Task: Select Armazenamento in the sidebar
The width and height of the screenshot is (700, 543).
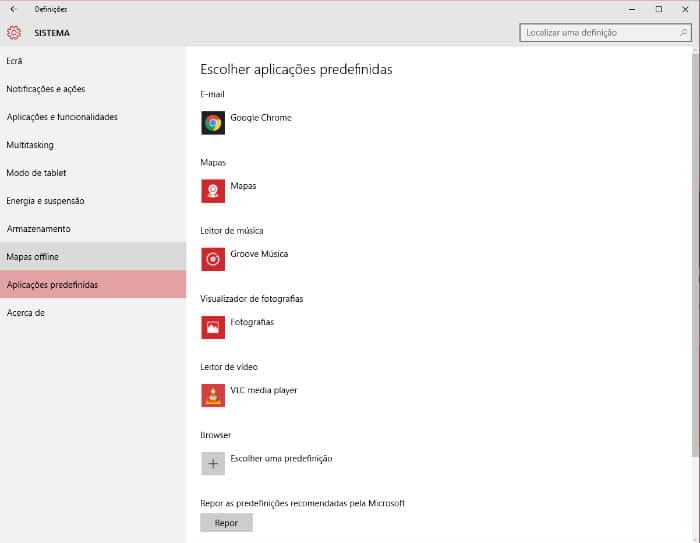Action: (x=93, y=229)
